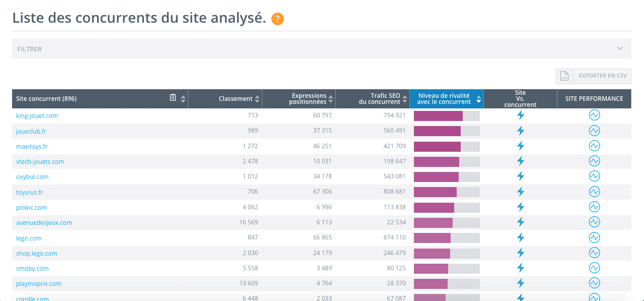The height and width of the screenshot is (301, 644).
Task: Open site performance icon for playmoprix.com
Action: [594, 283]
